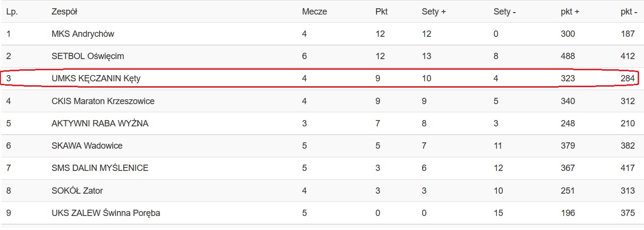Select the MKS Andrychów team name

click(x=83, y=34)
